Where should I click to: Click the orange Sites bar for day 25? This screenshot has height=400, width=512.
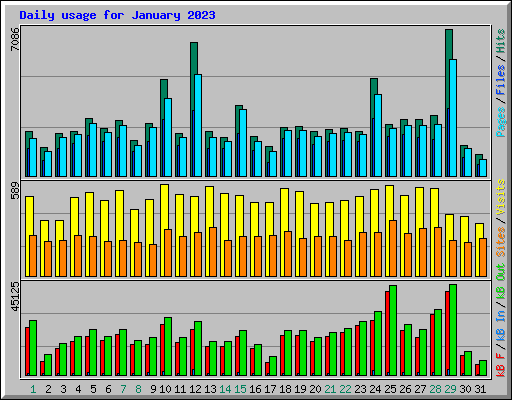393,248
